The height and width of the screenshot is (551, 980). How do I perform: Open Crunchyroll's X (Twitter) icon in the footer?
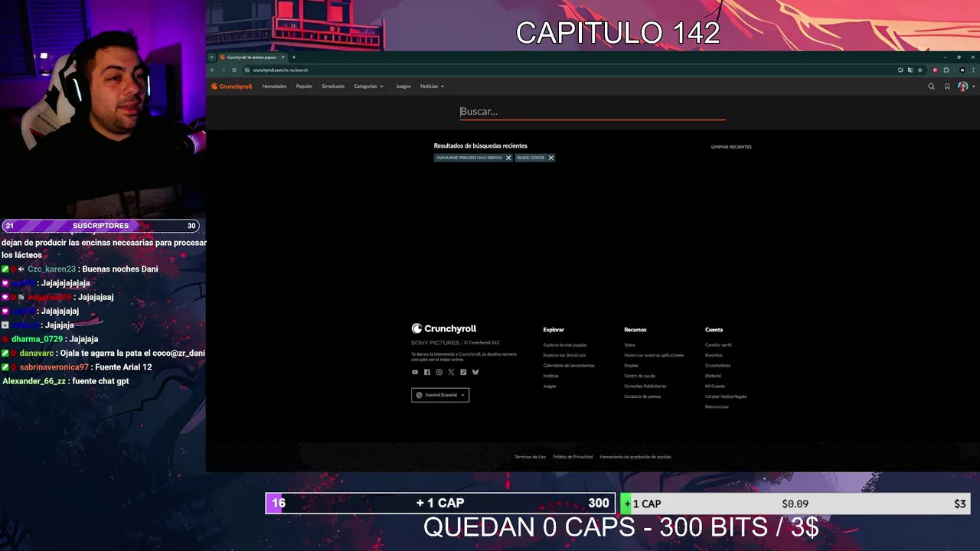click(x=451, y=372)
